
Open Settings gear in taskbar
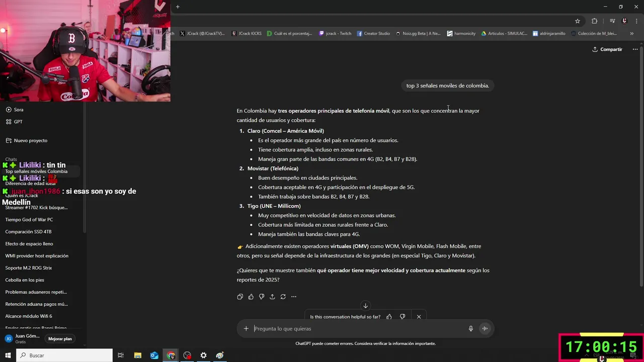203,355
